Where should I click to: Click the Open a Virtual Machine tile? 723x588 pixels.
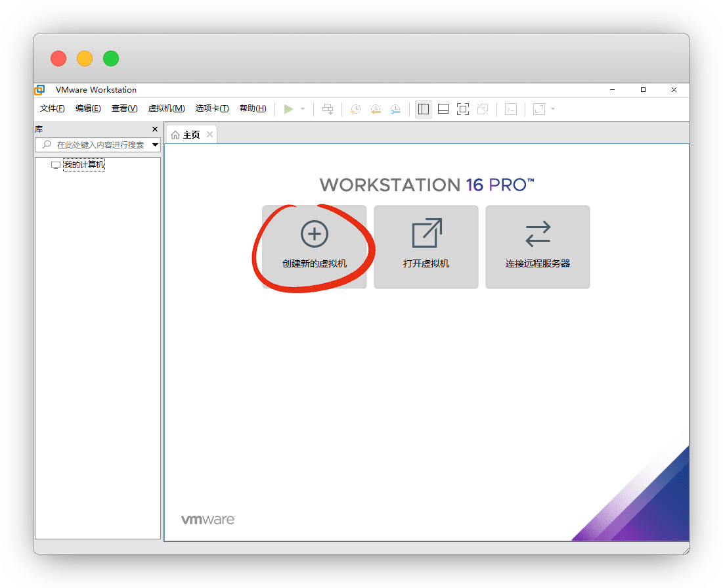pos(426,246)
